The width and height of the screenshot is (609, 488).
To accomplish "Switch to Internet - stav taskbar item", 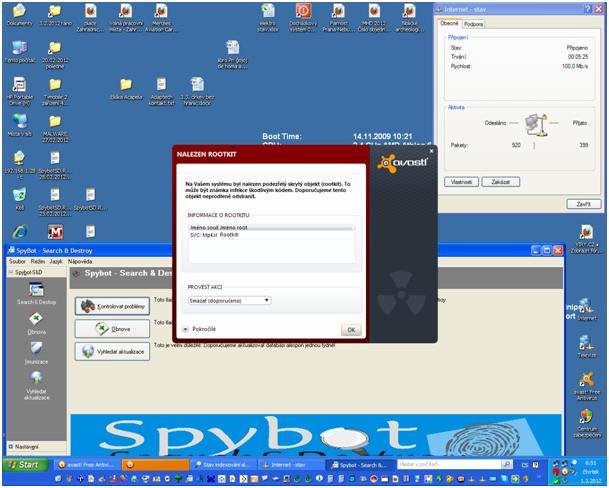I will [290, 465].
